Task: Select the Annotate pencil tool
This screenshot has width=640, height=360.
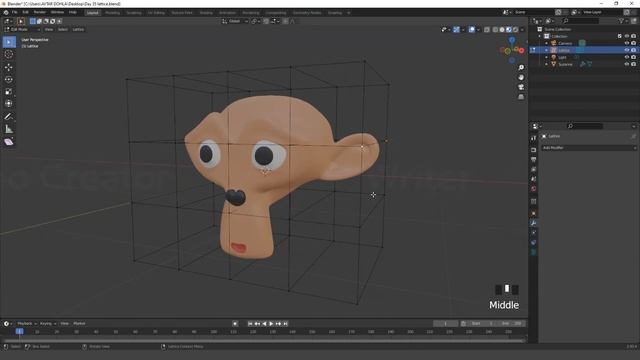Action: tap(9, 117)
